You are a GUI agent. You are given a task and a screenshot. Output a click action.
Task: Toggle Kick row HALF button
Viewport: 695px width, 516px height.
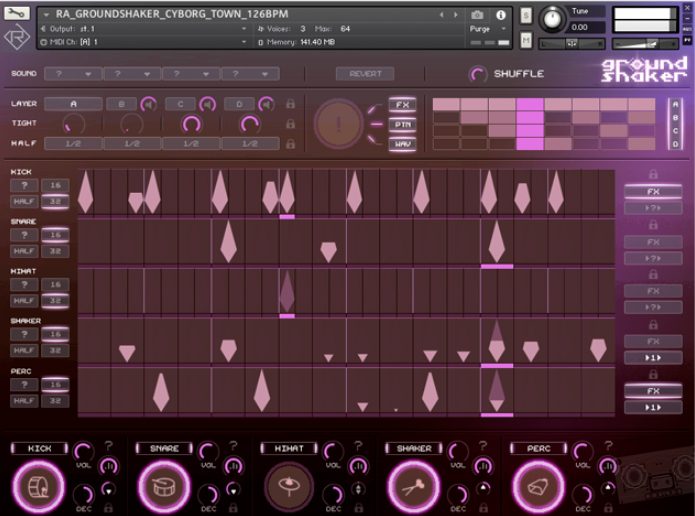tap(24, 201)
